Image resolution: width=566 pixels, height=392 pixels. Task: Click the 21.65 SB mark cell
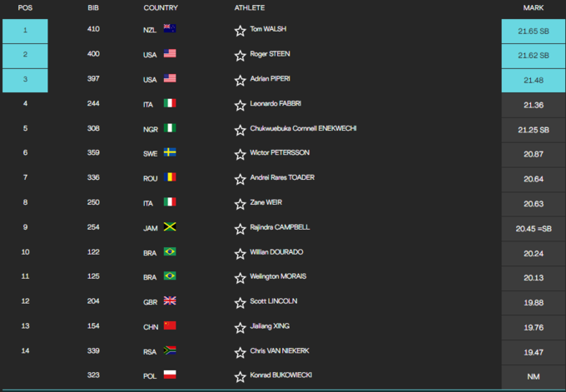tap(533, 31)
